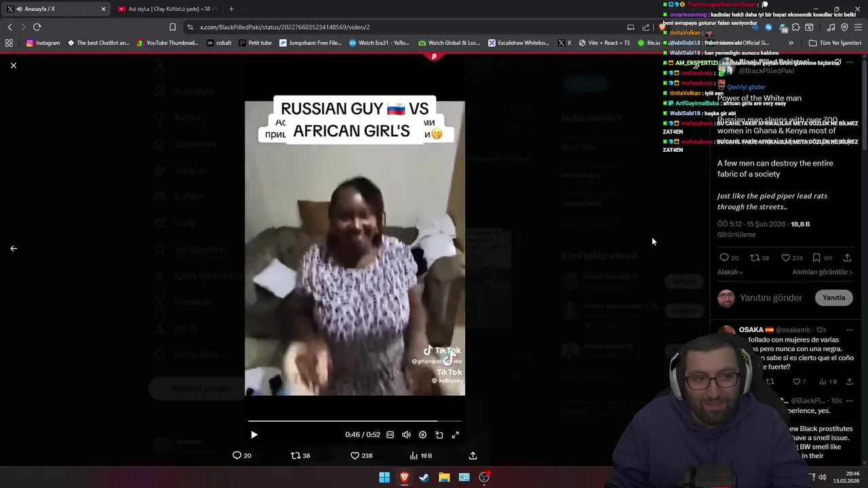Share the post under the video
The image size is (868, 488).
pos(473,455)
